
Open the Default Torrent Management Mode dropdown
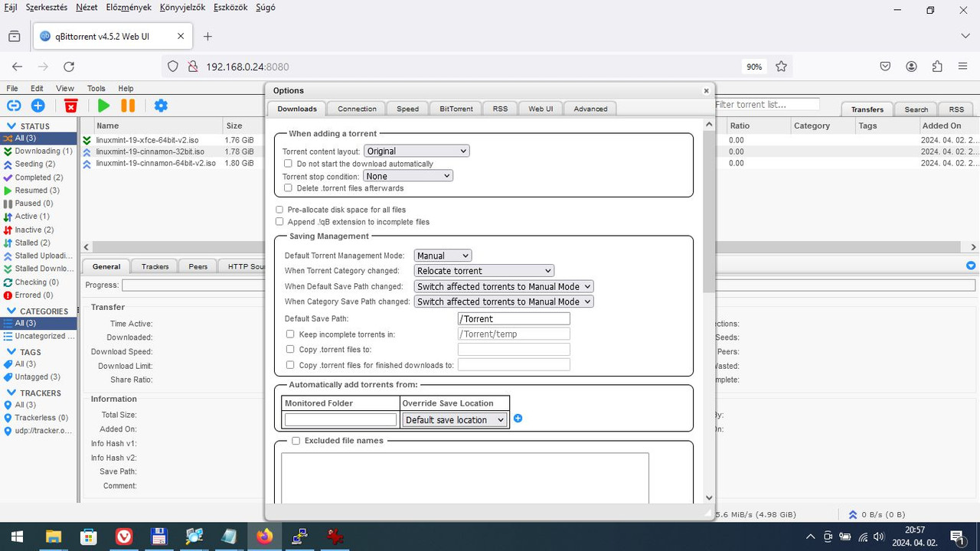[x=443, y=255]
